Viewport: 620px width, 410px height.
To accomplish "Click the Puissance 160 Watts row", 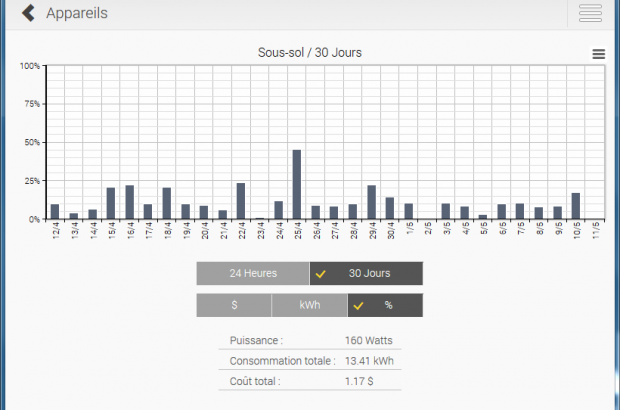I will click(x=310, y=340).
